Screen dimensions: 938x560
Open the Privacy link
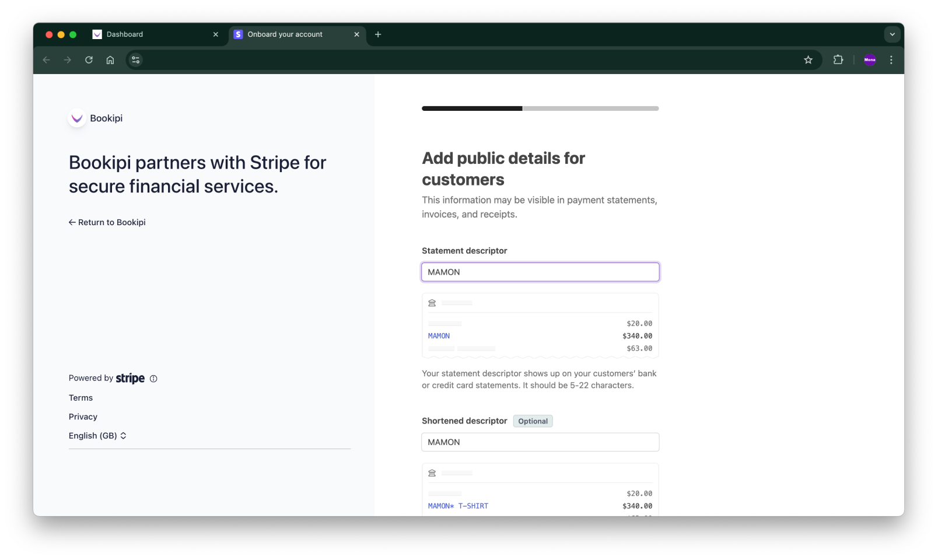[x=83, y=416]
